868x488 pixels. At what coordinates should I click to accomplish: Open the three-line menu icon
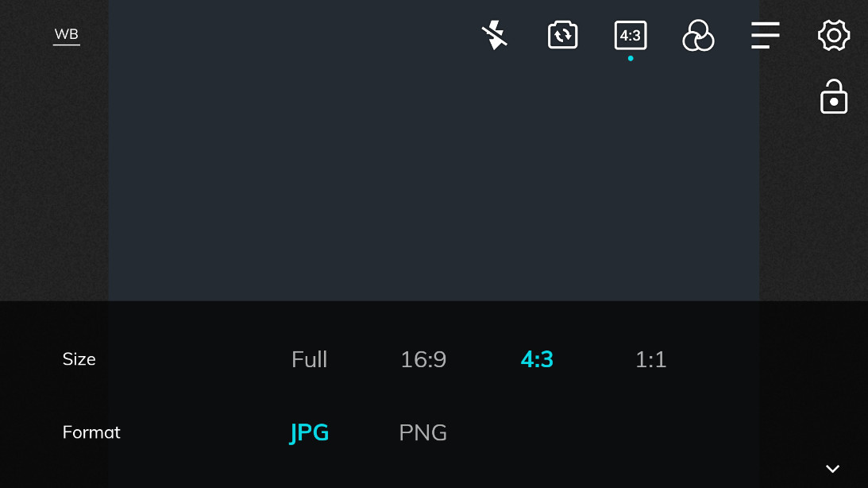(766, 36)
